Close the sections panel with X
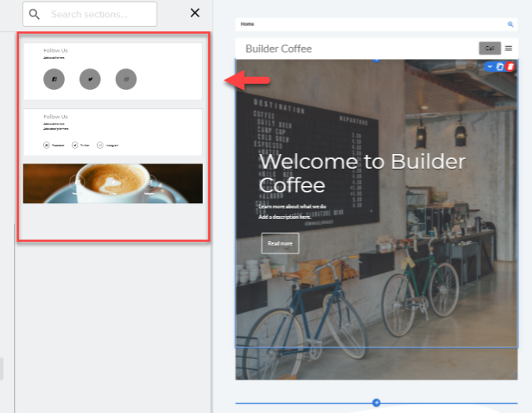 point(195,13)
